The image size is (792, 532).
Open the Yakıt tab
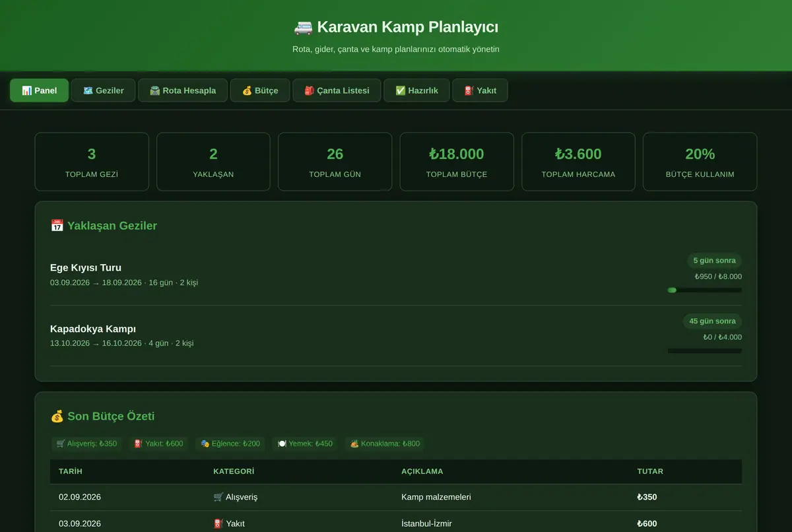[x=480, y=90]
